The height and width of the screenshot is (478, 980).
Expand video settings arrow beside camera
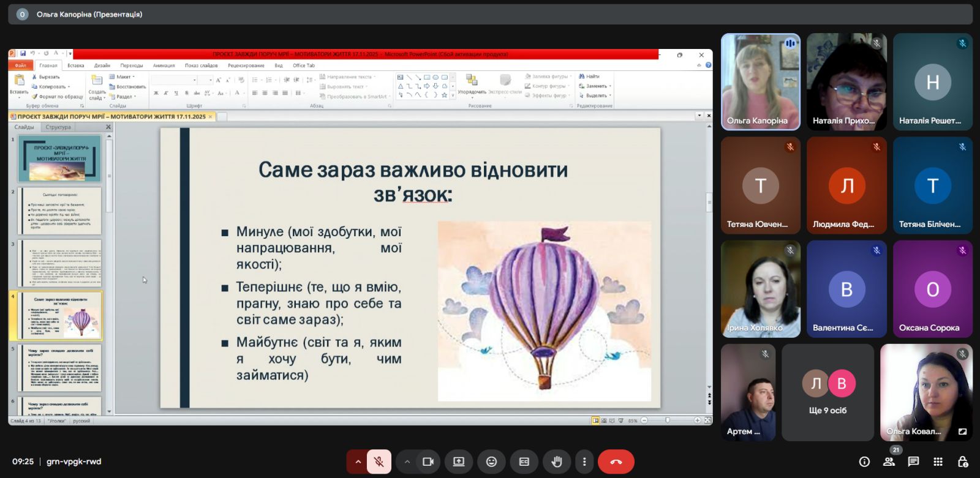[407, 462]
